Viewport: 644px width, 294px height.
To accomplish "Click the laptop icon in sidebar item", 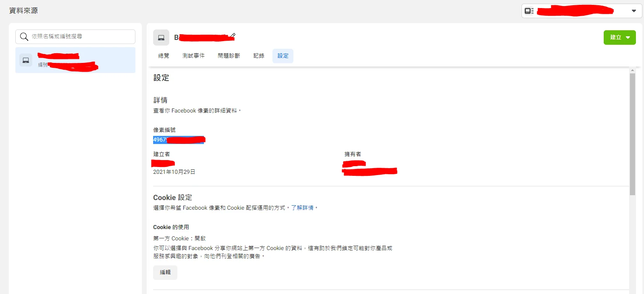I will pos(26,60).
